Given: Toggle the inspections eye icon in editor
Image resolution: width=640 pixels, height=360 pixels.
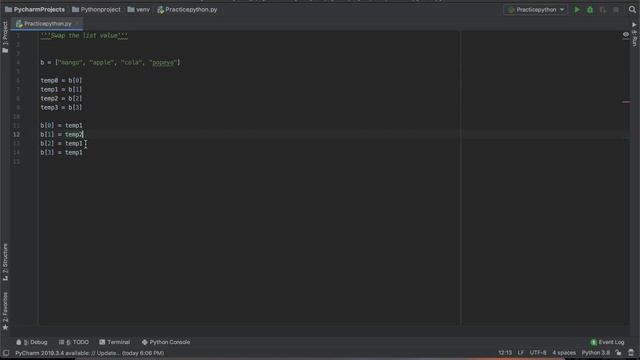Looking at the screenshot, I should coord(626,35).
